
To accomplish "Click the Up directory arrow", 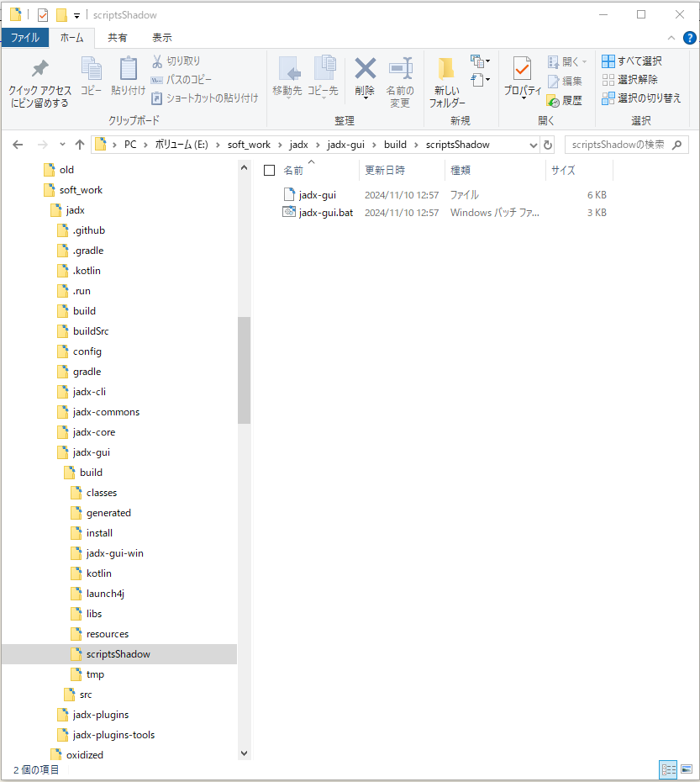I will (x=80, y=145).
